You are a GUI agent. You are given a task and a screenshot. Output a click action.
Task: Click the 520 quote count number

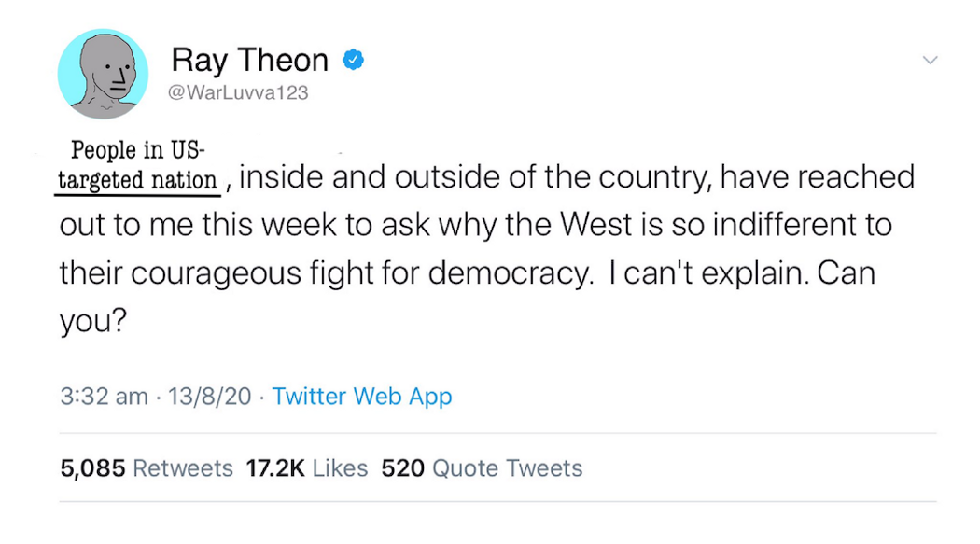pyautogui.click(x=403, y=467)
